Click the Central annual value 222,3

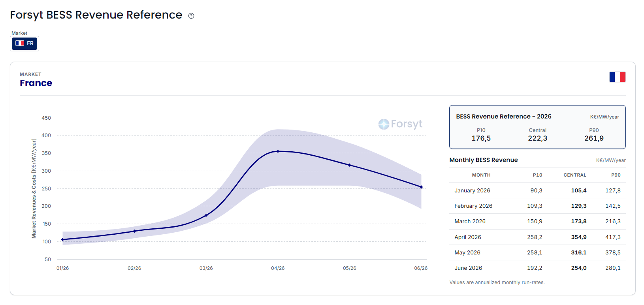(537, 138)
